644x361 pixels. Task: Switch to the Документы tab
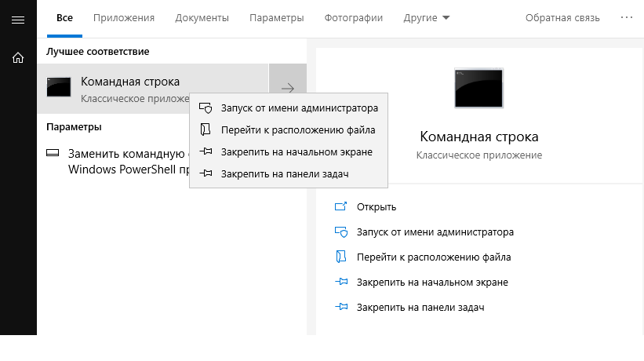pyautogui.click(x=202, y=18)
